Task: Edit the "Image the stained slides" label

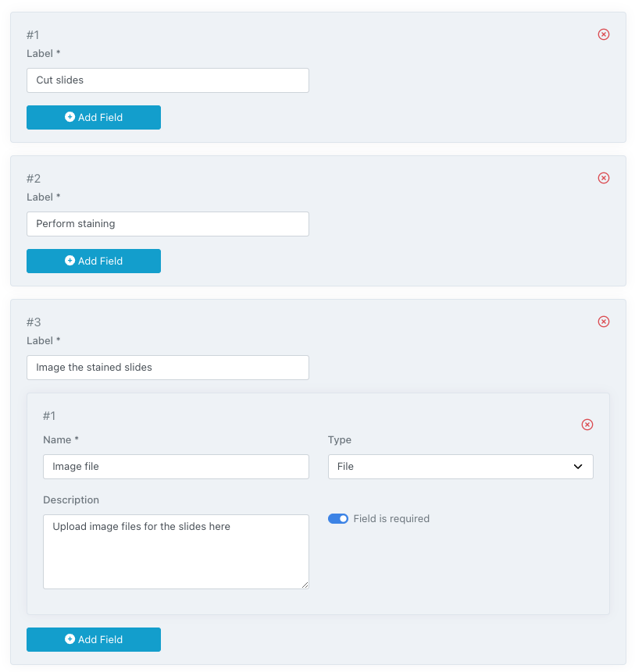Action: point(168,368)
